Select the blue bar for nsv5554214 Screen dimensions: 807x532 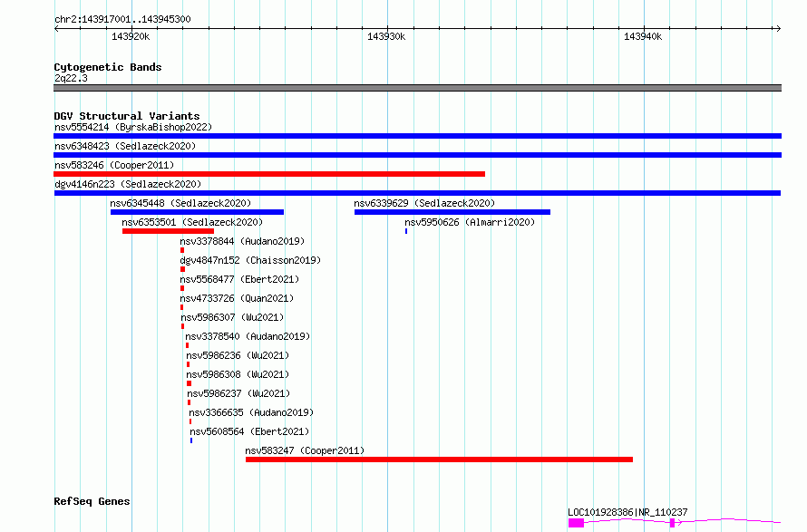[417, 136]
